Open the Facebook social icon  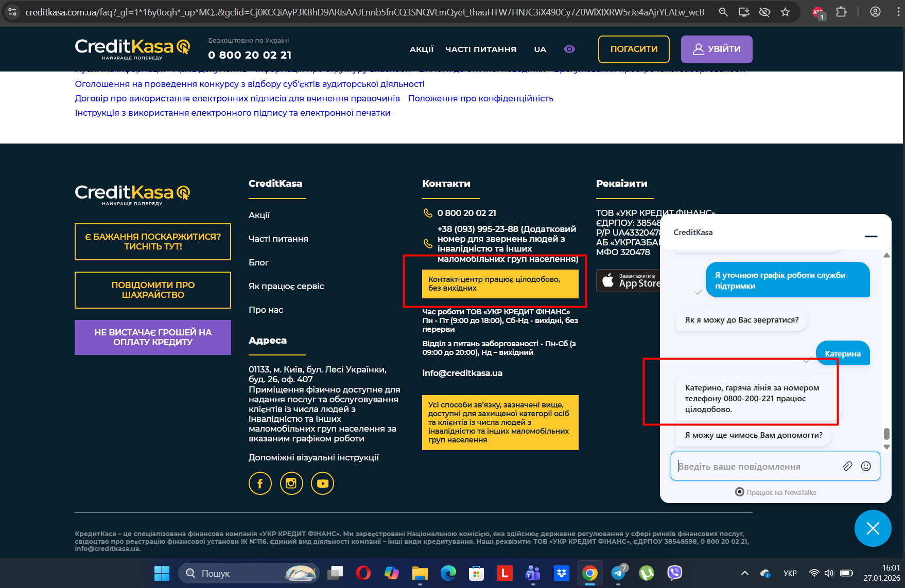pyautogui.click(x=260, y=484)
